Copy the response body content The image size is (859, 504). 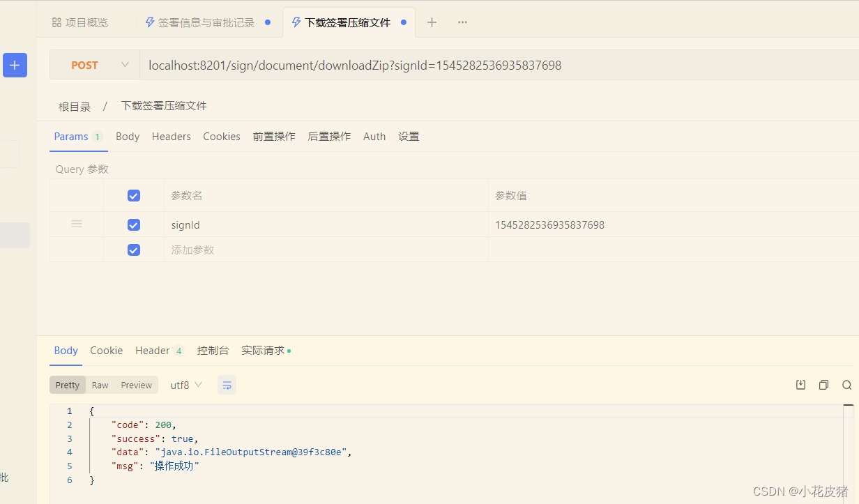(x=824, y=385)
